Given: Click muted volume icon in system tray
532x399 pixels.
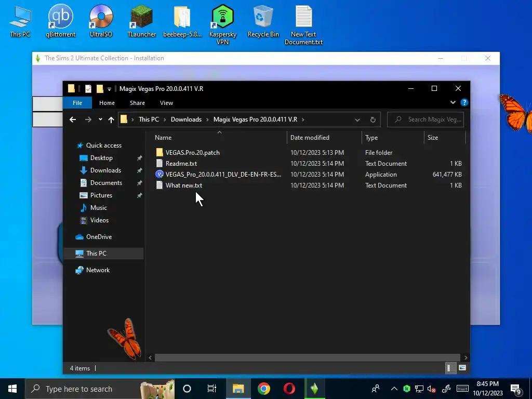Looking at the screenshot, I should tap(432, 389).
